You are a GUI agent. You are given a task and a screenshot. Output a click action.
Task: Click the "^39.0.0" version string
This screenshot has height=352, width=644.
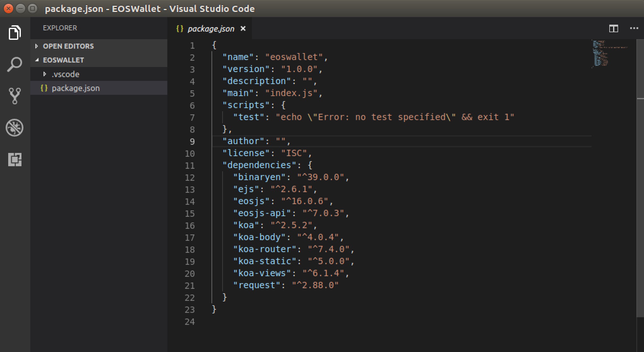click(320, 177)
